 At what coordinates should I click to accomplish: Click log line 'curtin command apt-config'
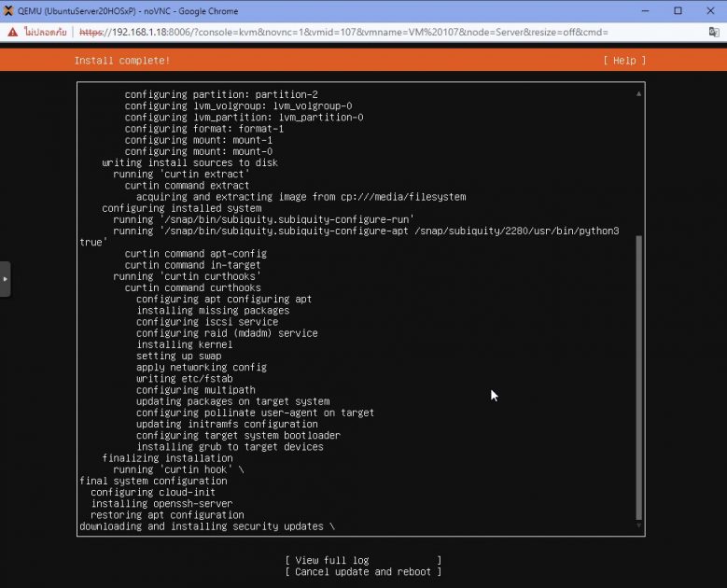pyautogui.click(x=196, y=254)
